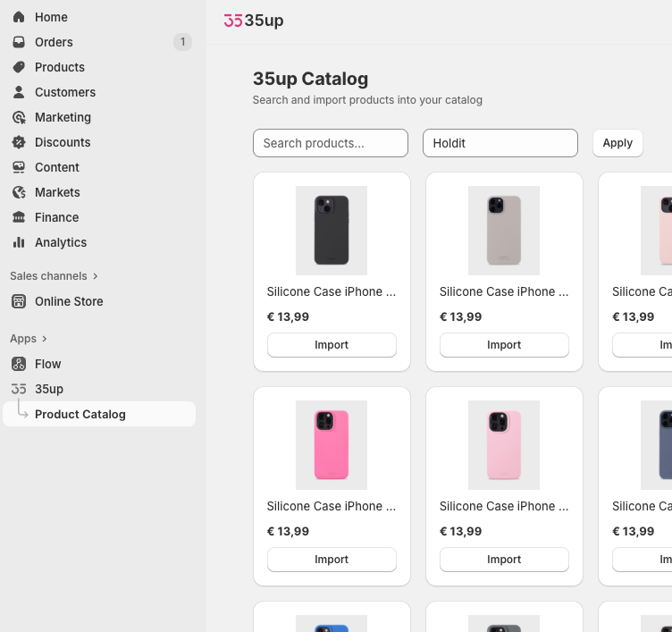Click the Customers person icon

click(19, 92)
